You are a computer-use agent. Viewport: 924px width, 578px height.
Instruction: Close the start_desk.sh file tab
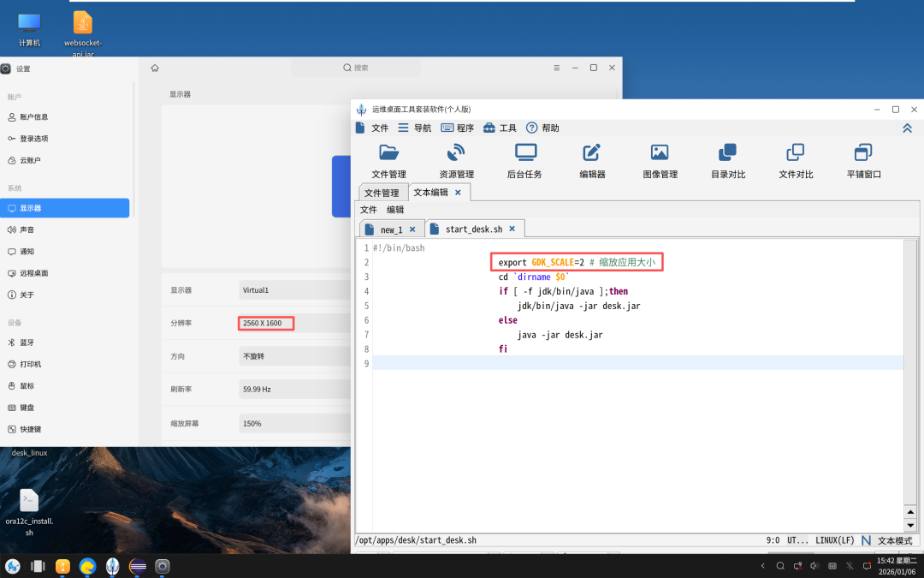(x=512, y=229)
